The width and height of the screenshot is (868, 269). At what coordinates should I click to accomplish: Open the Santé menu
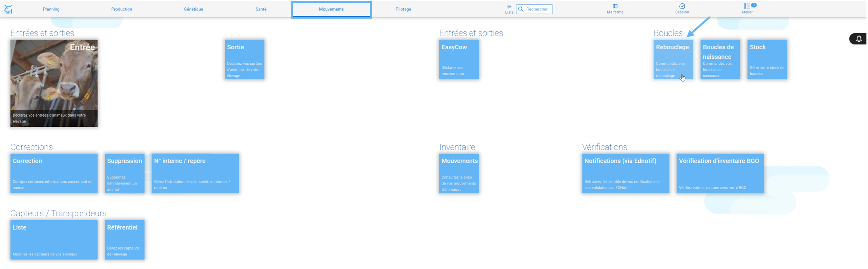pyautogui.click(x=261, y=9)
